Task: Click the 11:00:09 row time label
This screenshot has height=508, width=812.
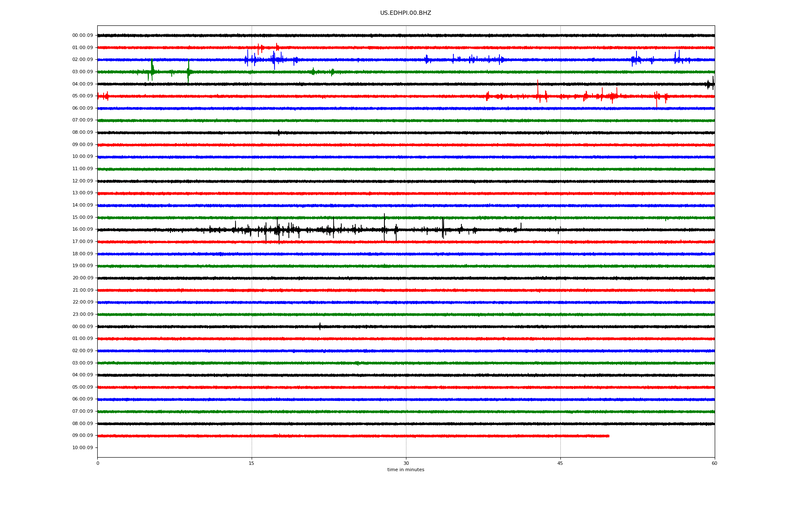Action: point(82,169)
